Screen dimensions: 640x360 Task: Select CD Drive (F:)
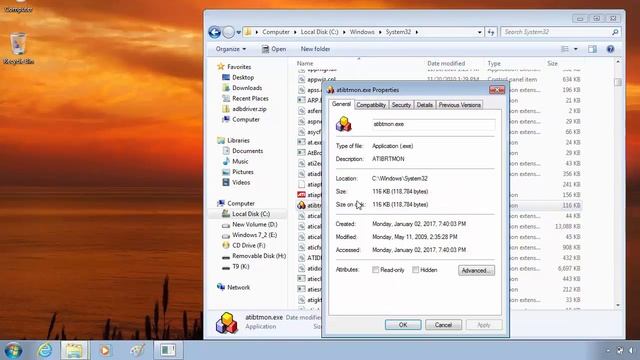point(249,246)
